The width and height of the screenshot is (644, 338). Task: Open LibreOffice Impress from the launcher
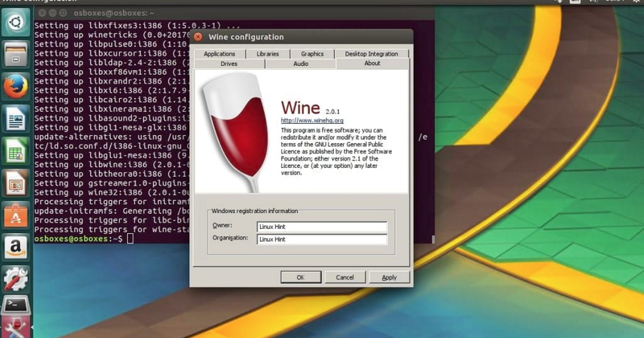coord(15,183)
